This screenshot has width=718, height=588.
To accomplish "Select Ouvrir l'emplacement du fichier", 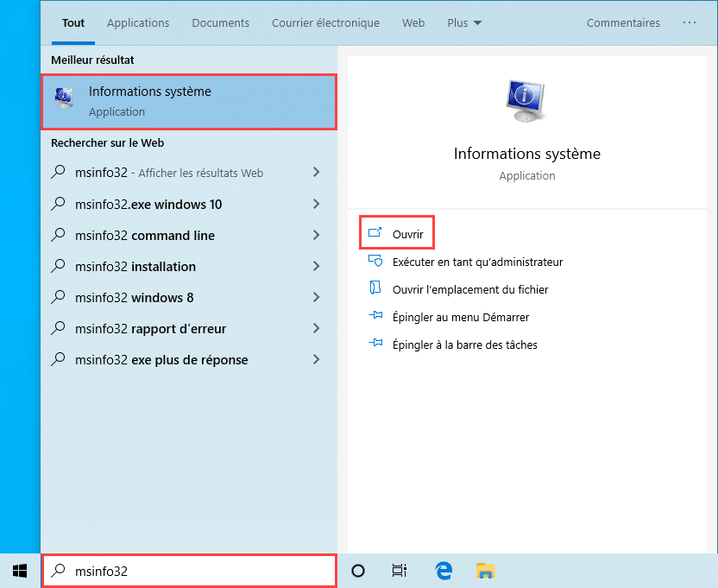I will (x=469, y=289).
